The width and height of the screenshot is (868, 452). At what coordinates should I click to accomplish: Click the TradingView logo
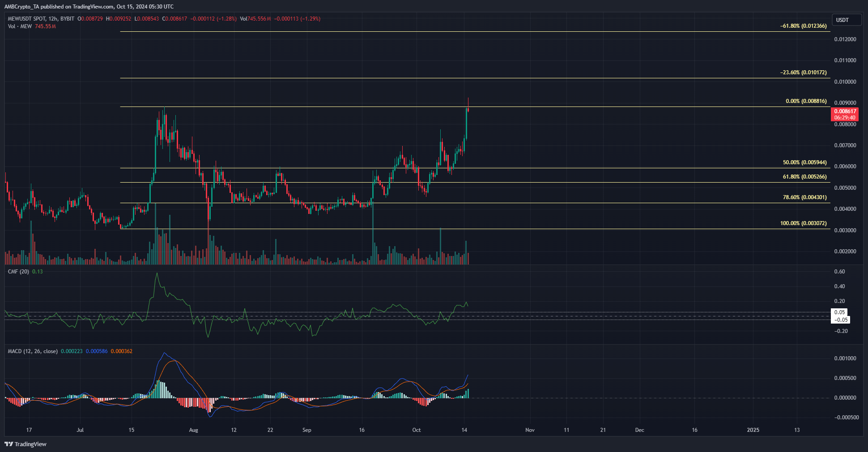coord(26,444)
